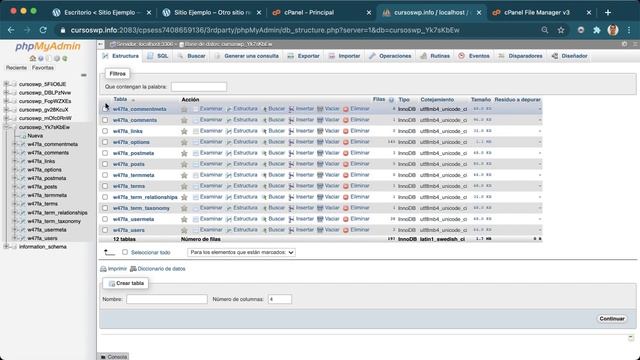Check the w47fa_comments table checkbox
Image resolution: width=640 pixels, height=360 pixels.
(105, 120)
